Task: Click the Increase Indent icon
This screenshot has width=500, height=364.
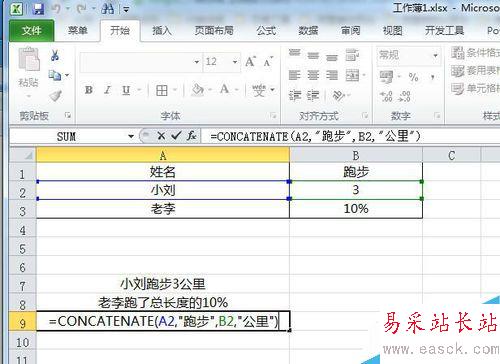Action: point(313,96)
